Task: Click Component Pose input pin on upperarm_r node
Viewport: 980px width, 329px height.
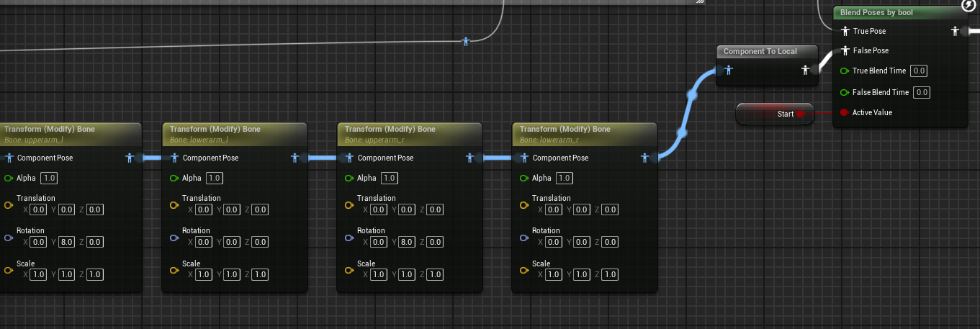Action: [x=349, y=158]
